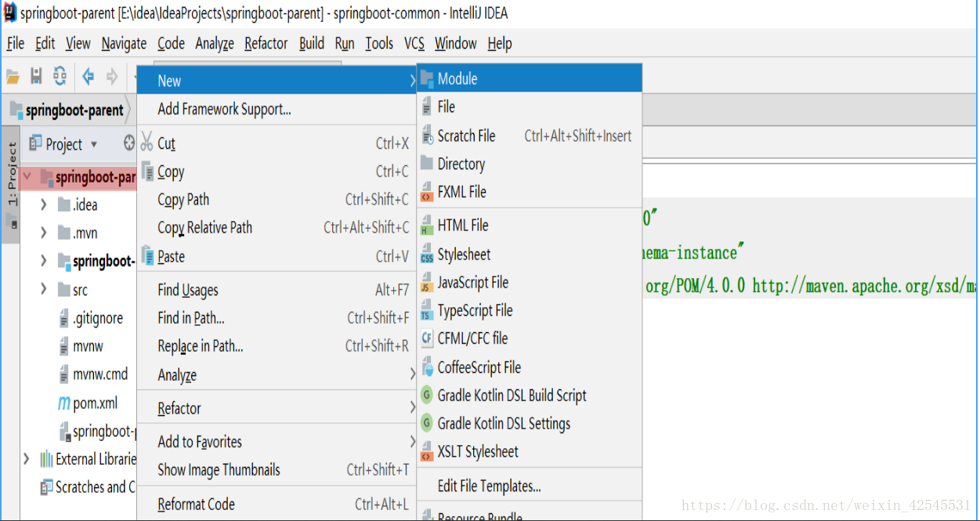Click the Forward navigation arrow icon
The width and height of the screenshot is (980, 521).
coord(112,76)
